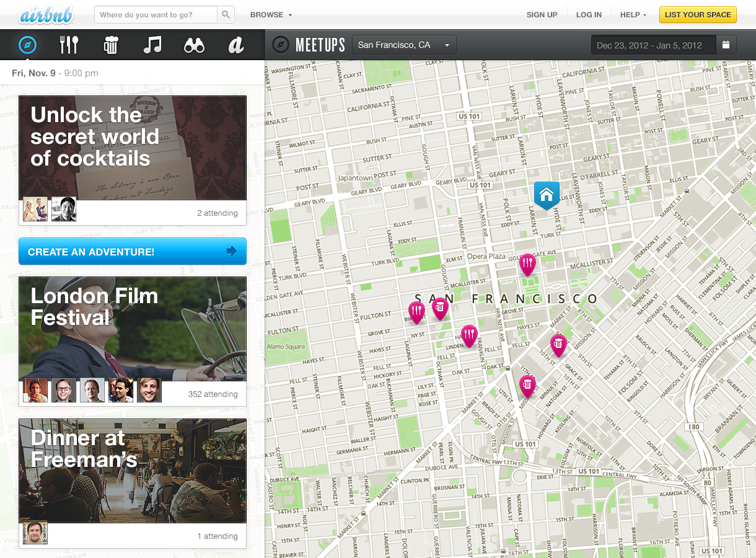This screenshot has width=756, height=558.
Task: Open the calendar icon next to the date range
Action: [726, 45]
